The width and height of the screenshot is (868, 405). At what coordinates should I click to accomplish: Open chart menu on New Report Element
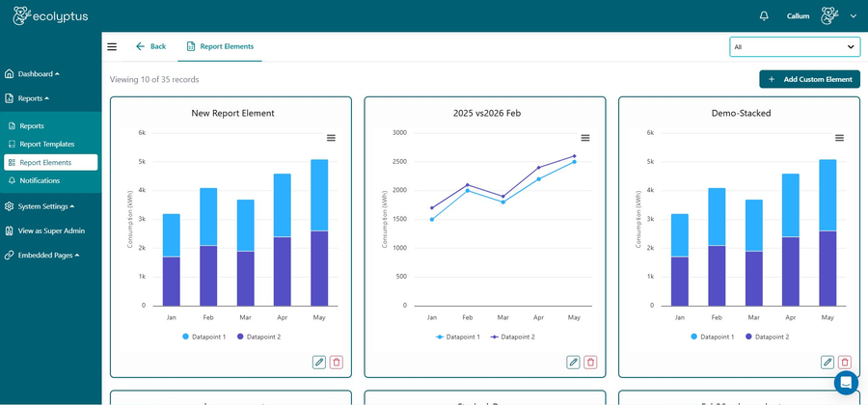331,138
